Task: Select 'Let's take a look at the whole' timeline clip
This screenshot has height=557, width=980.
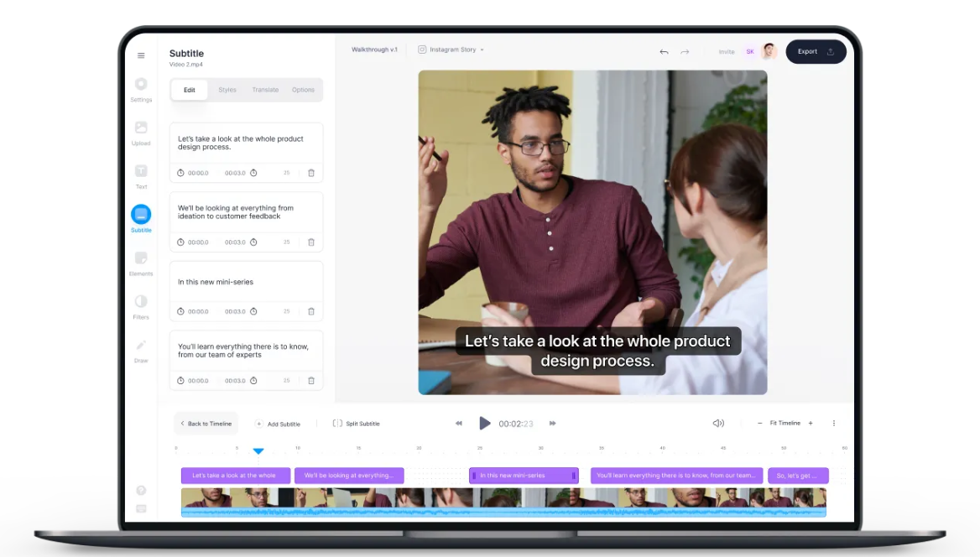Action: point(236,476)
